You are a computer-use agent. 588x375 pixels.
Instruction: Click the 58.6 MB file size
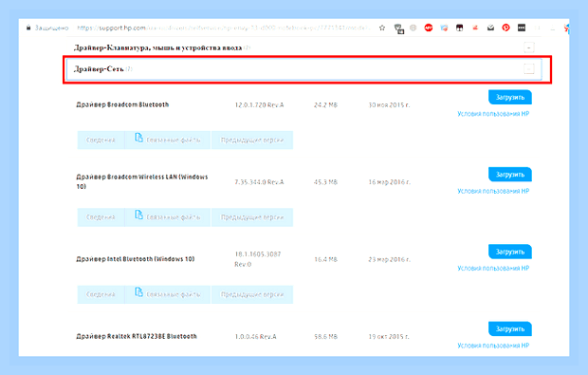[x=325, y=337]
